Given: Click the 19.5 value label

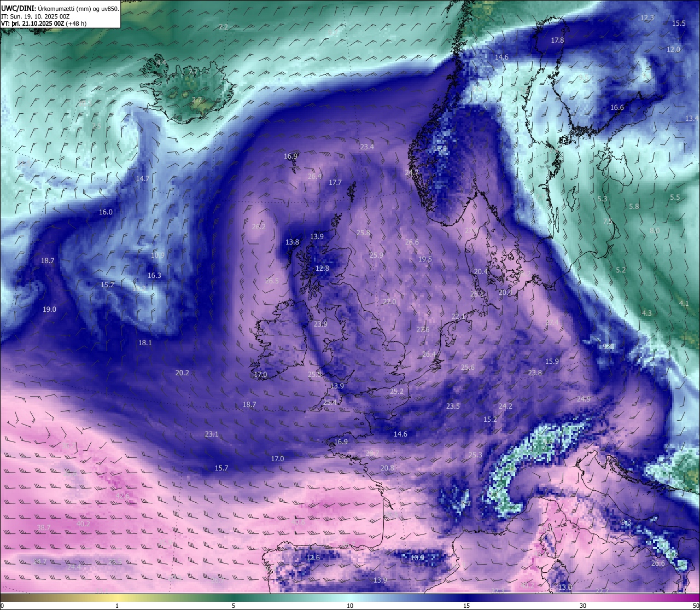Looking at the screenshot, I should click(425, 259).
